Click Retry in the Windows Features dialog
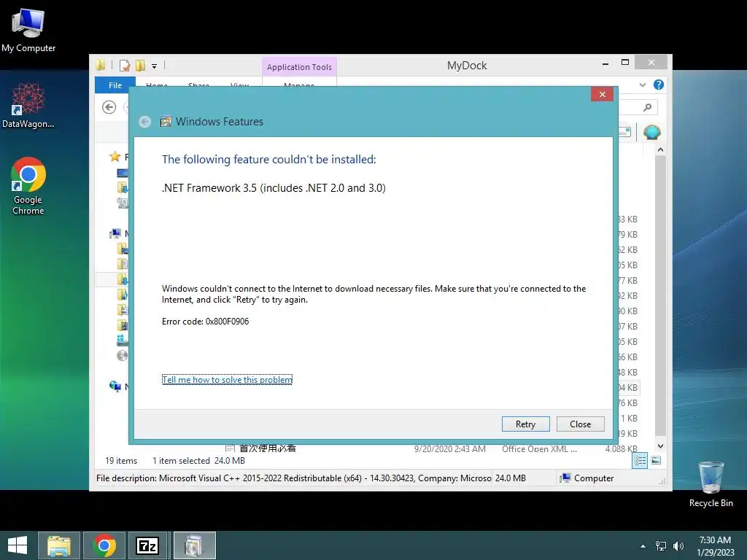The height and width of the screenshot is (560, 747). click(x=525, y=424)
